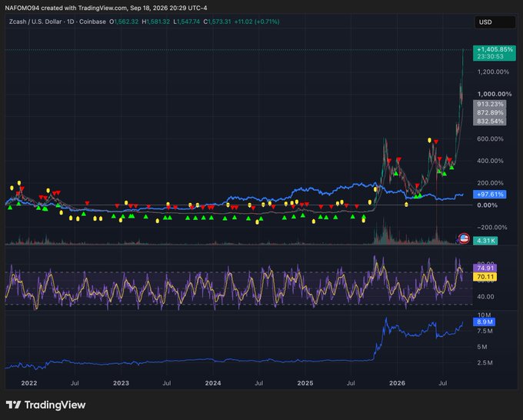Click the −200.00% axis label

coord(492,228)
